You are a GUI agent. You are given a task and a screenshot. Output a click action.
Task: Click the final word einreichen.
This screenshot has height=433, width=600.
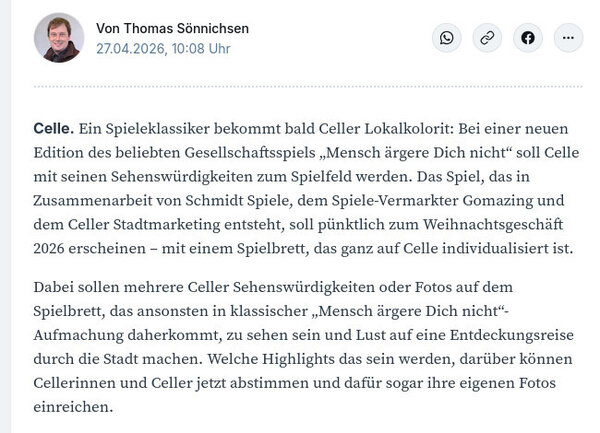[x=73, y=407]
